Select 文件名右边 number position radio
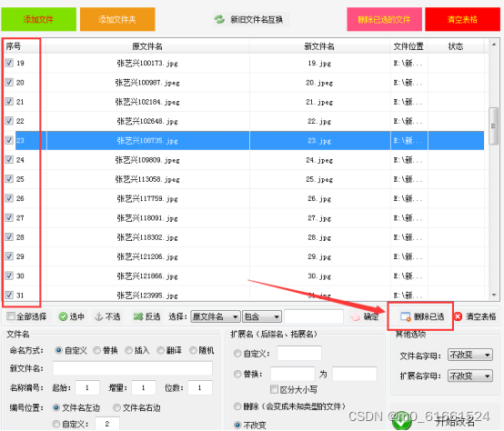Viewport: 504px width, 431px height. click(x=116, y=407)
